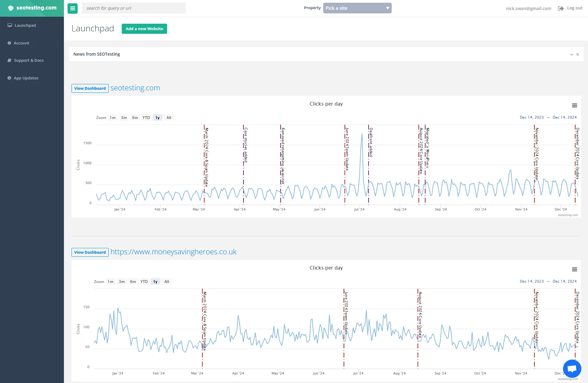Close the News from SEOTesting panel

point(577,54)
